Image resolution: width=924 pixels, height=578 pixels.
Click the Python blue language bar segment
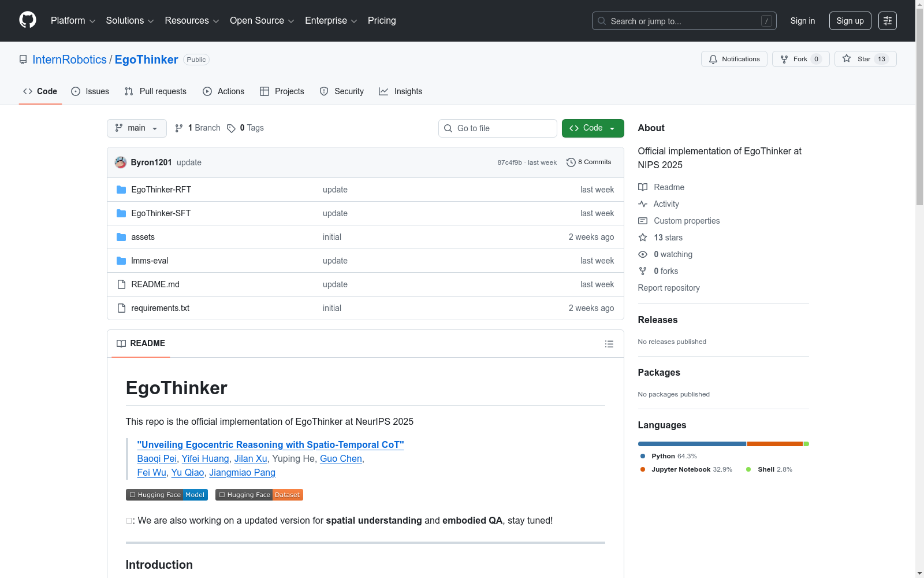(692, 444)
